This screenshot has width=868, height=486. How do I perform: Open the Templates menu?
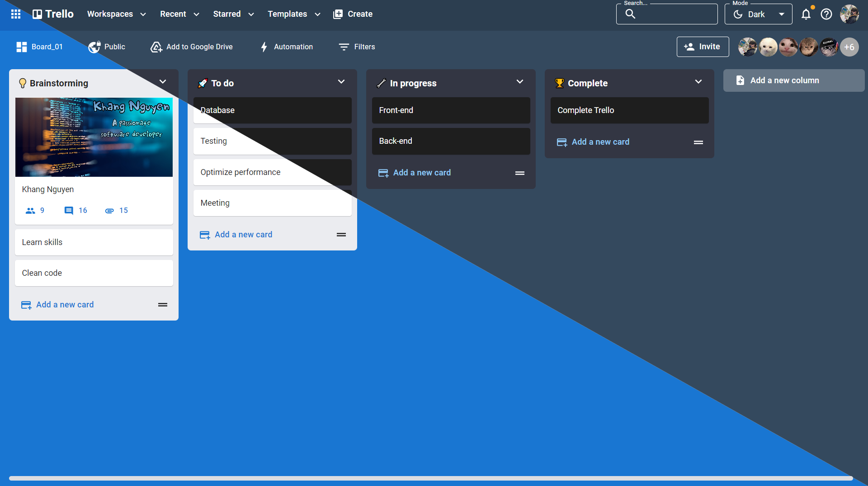pyautogui.click(x=294, y=14)
